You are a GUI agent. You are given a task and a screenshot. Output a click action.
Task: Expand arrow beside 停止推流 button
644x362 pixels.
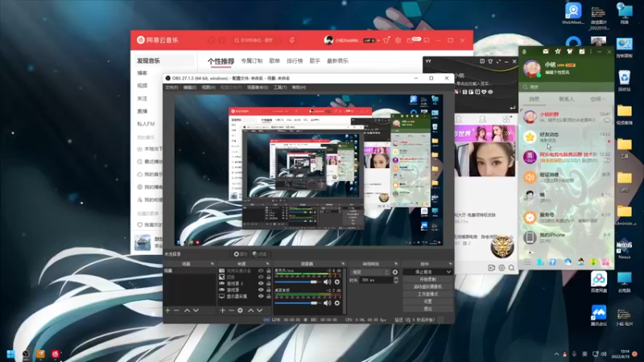click(x=448, y=272)
